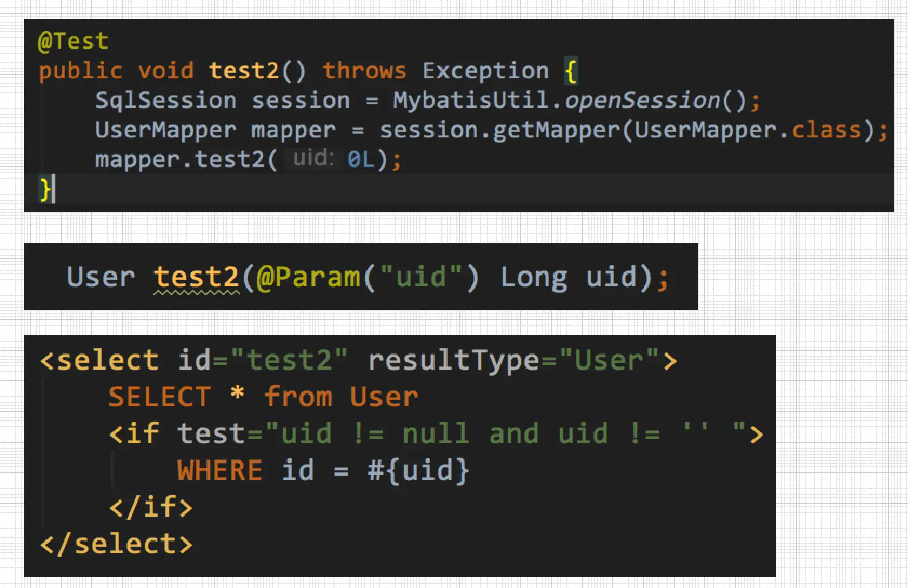Click the @Param annotation

[309, 277]
